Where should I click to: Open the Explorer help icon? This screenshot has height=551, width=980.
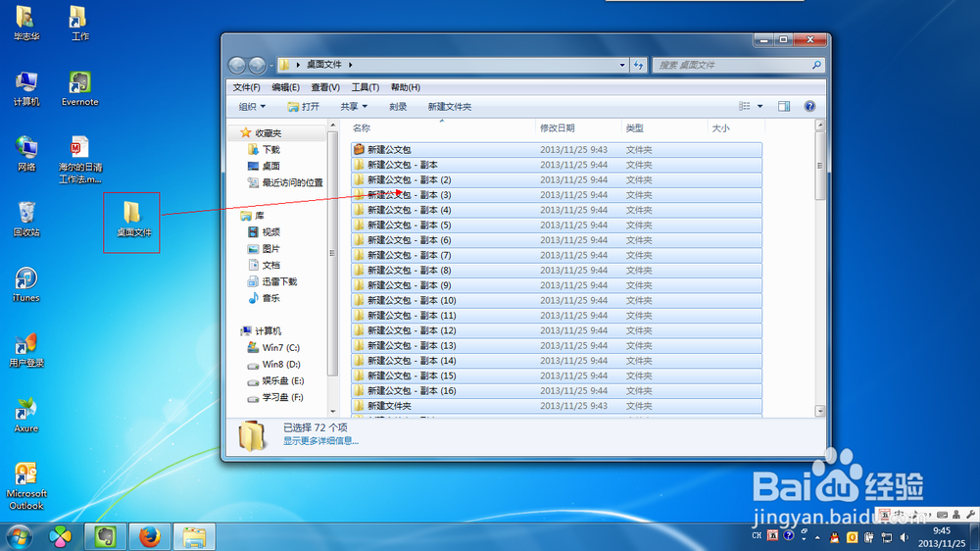coord(809,106)
